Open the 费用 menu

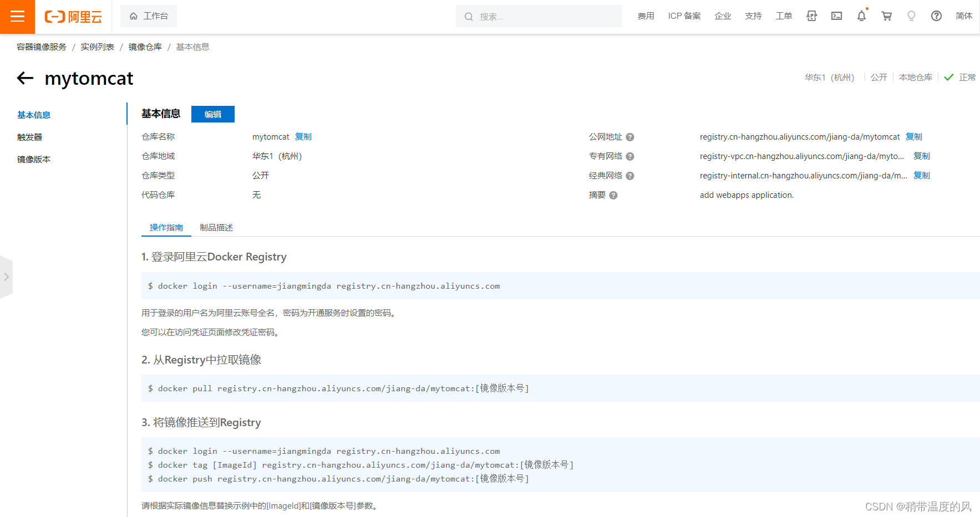point(646,16)
